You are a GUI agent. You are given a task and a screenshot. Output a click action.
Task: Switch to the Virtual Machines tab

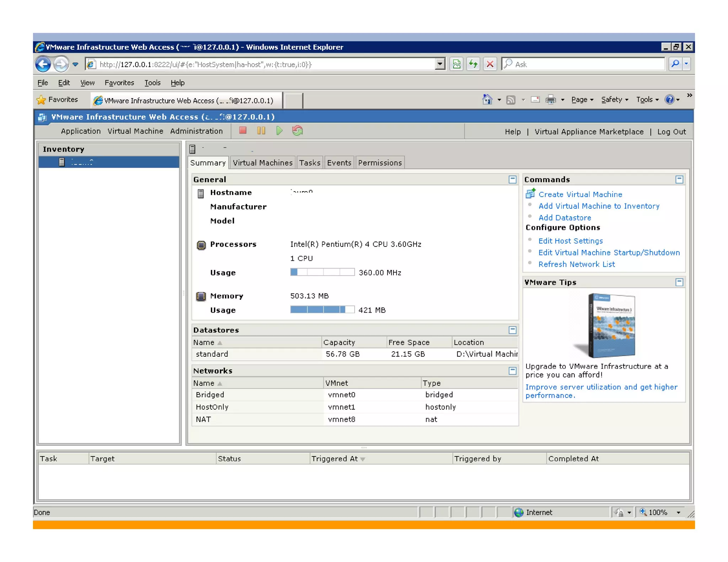[262, 163]
